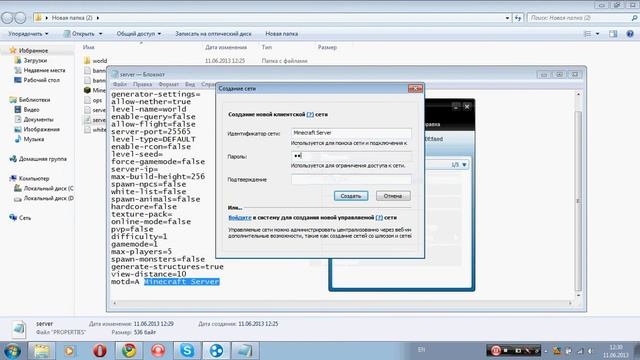640x360 pixels.
Task: Sort files by the Имя column
Action: (x=89, y=47)
